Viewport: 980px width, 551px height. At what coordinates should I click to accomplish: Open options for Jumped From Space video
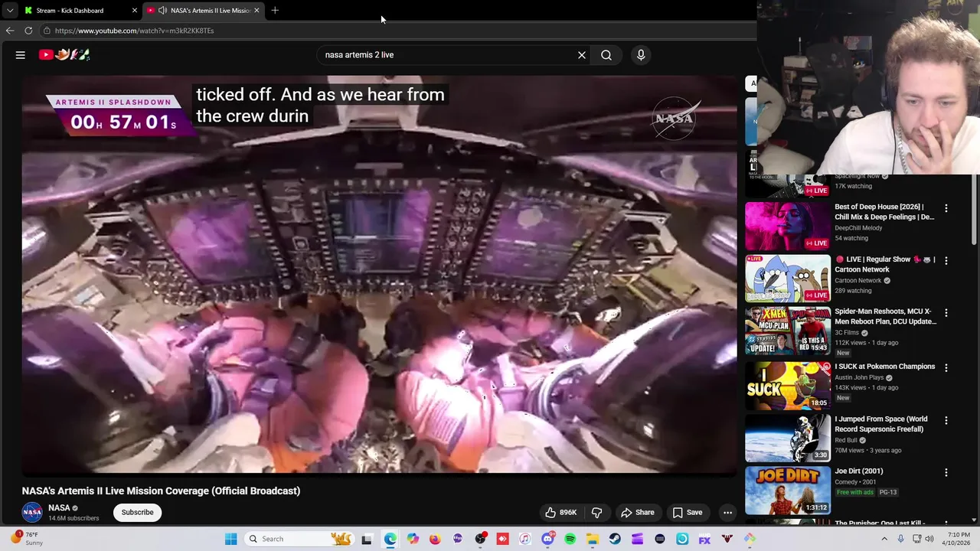[946, 421]
